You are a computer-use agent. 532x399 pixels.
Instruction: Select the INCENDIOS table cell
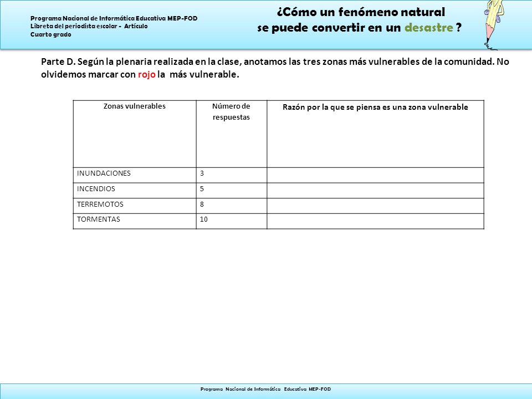(x=135, y=190)
